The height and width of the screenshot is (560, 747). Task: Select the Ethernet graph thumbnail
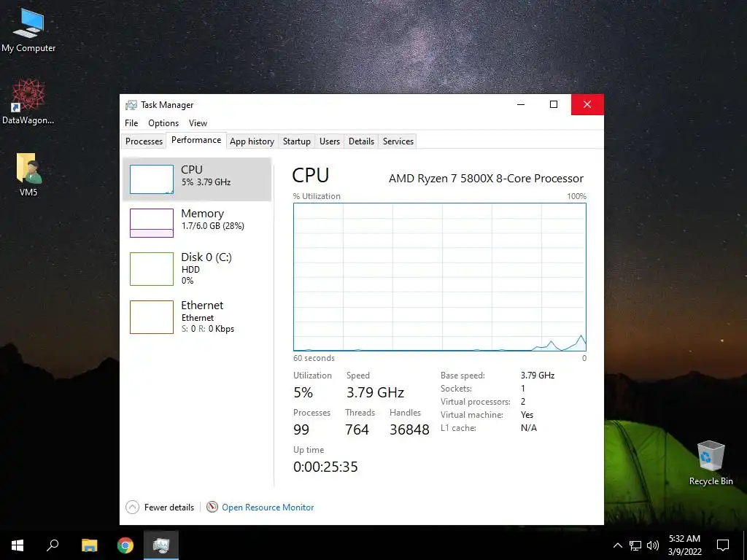tap(152, 317)
